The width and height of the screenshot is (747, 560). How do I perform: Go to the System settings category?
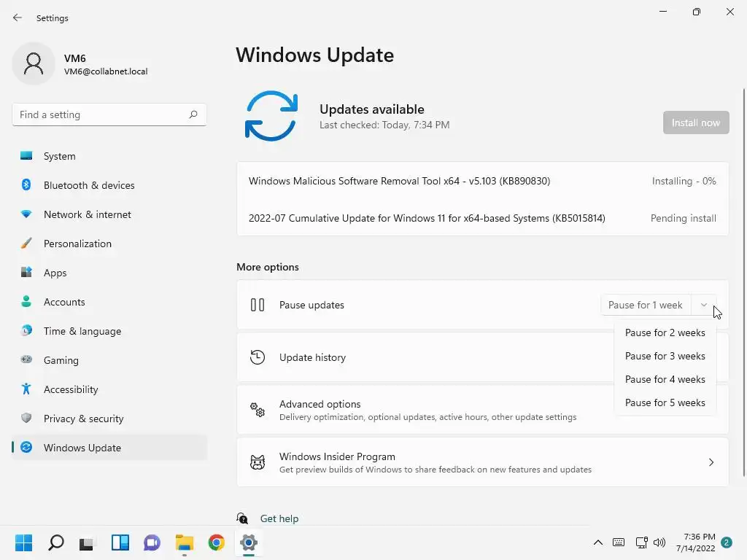109,156
